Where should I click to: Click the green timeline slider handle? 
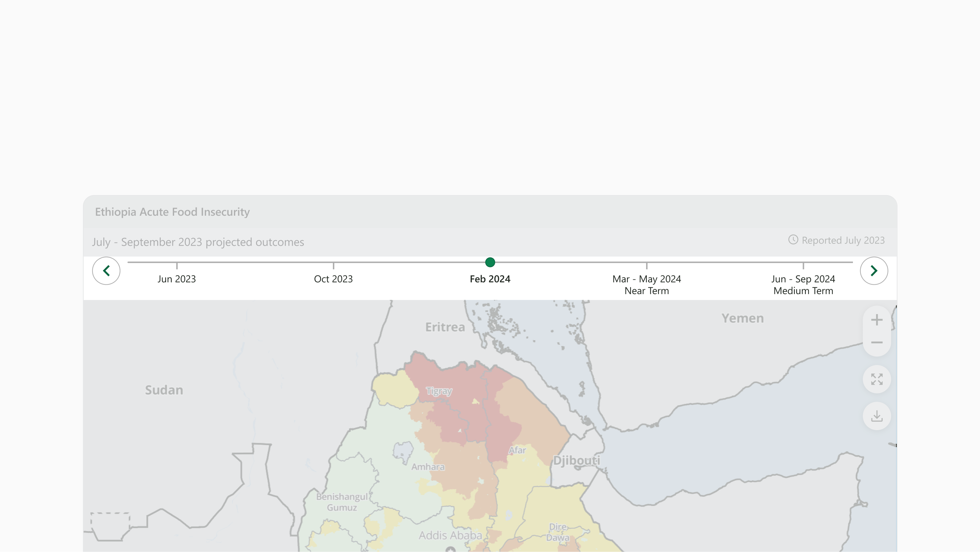tap(490, 262)
